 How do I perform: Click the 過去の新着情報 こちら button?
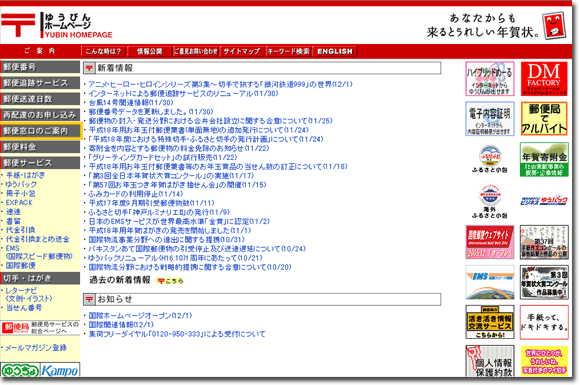click(170, 281)
